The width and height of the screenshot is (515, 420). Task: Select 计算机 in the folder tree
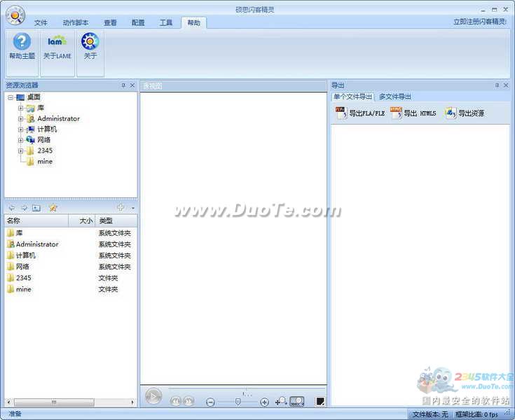point(47,129)
